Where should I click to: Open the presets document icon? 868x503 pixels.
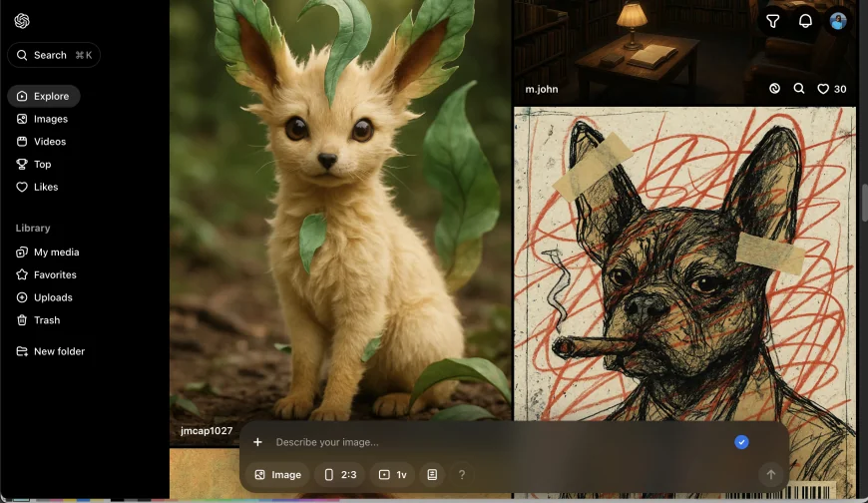pos(432,475)
